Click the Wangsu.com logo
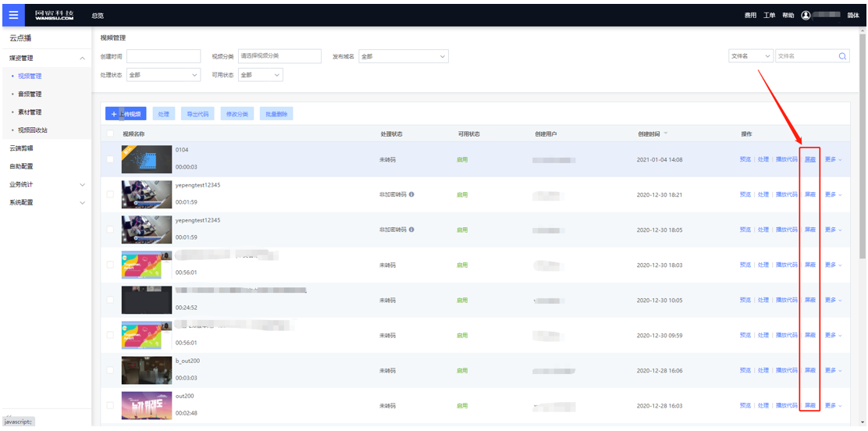The height and width of the screenshot is (431, 868). tap(54, 15)
